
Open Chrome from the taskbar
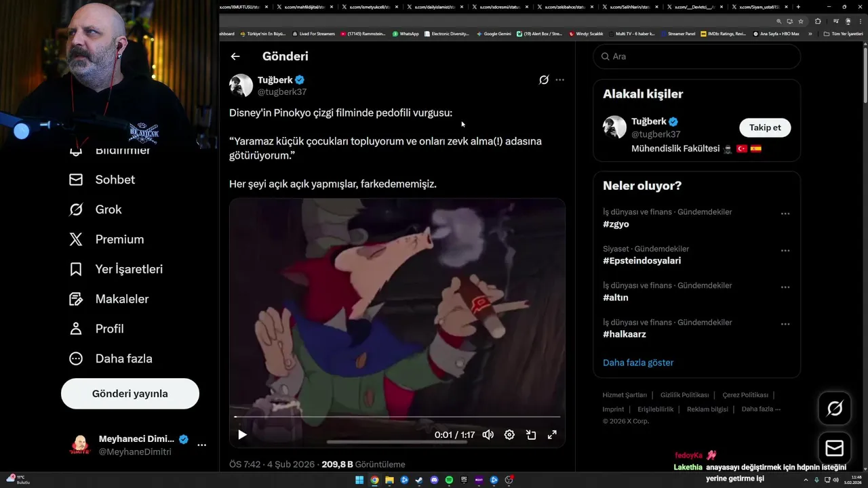(374, 480)
